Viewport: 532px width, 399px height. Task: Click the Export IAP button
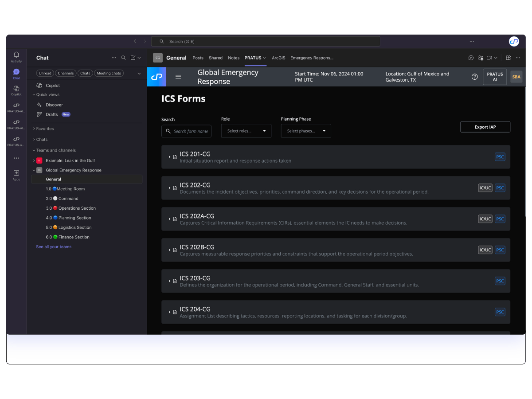(x=485, y=127)
